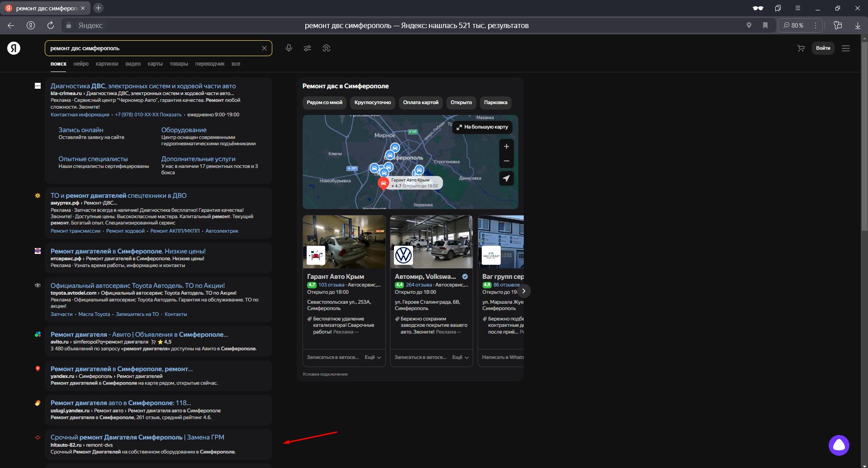The height and width of the screenshot is (468, 868).
Task: Toggle the 'Рядом со мной' filter
Action: click(x=324, y=102)
